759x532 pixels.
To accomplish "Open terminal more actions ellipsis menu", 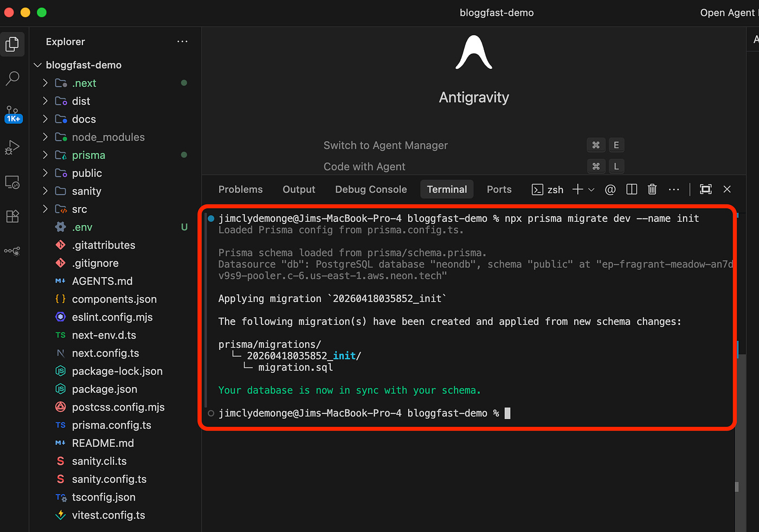I will 674,189.
